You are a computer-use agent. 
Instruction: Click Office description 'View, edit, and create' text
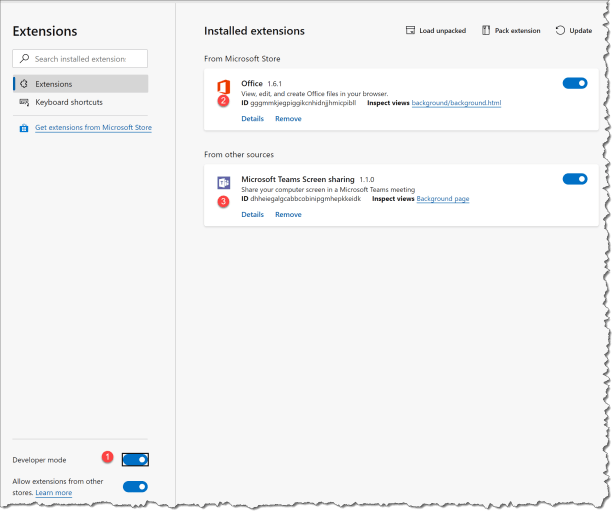[x=314, y=94]
